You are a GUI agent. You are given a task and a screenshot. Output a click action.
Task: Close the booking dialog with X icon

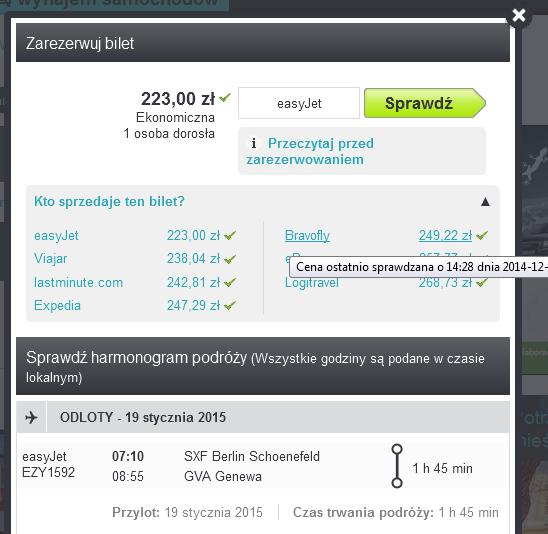pyautogui.click(x=519, y=15)
